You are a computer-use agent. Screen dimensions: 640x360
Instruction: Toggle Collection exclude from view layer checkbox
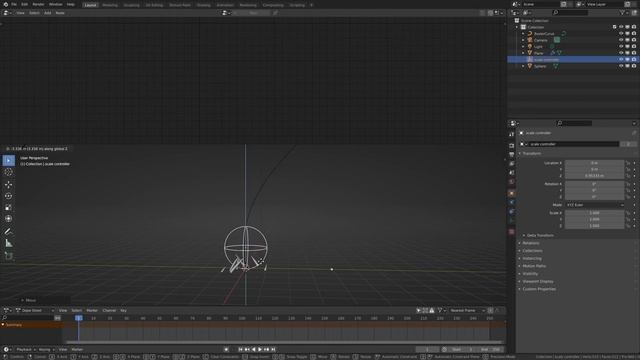coord(614,27)
